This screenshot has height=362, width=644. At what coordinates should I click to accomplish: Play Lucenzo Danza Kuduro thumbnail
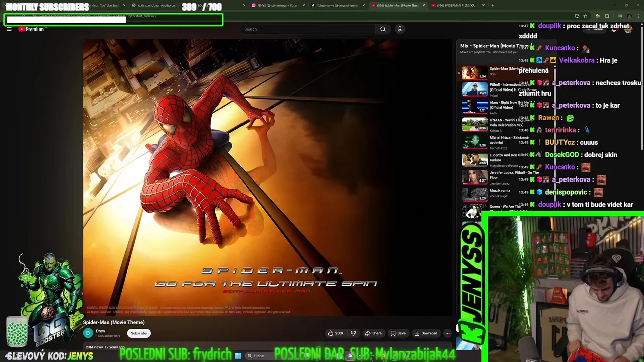click(x=474, y=159)
